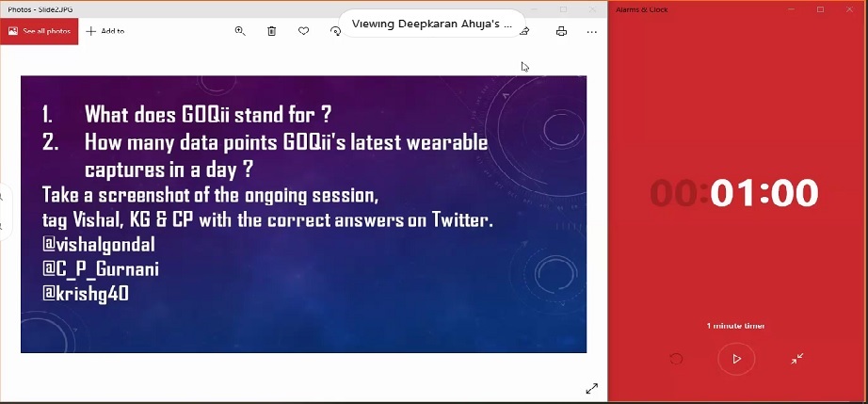
Task: Minimize the Alarms & Clock window
Action: click(x=792, y=9)
